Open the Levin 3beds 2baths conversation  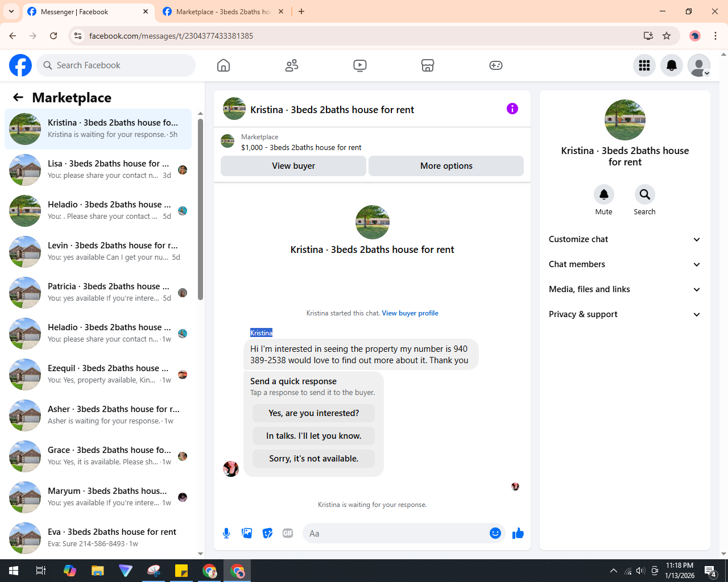[x=98, y=252]
